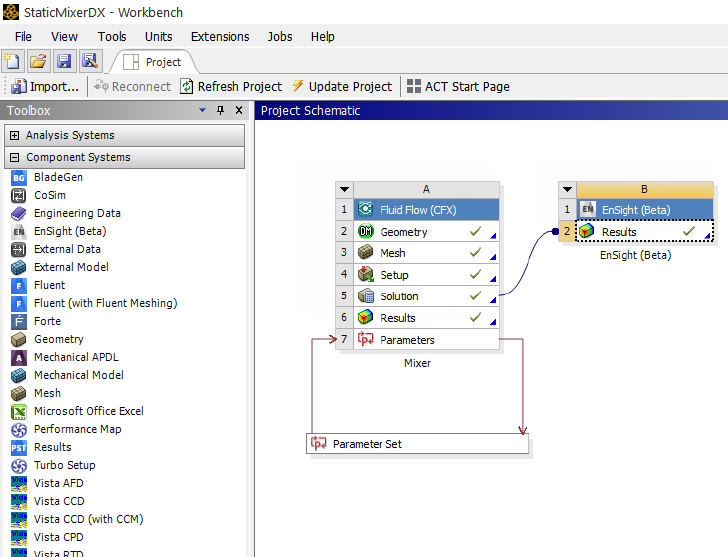
Task: Select the Performance Map icon
Action: pyautogui.click(x=19, y=429)
